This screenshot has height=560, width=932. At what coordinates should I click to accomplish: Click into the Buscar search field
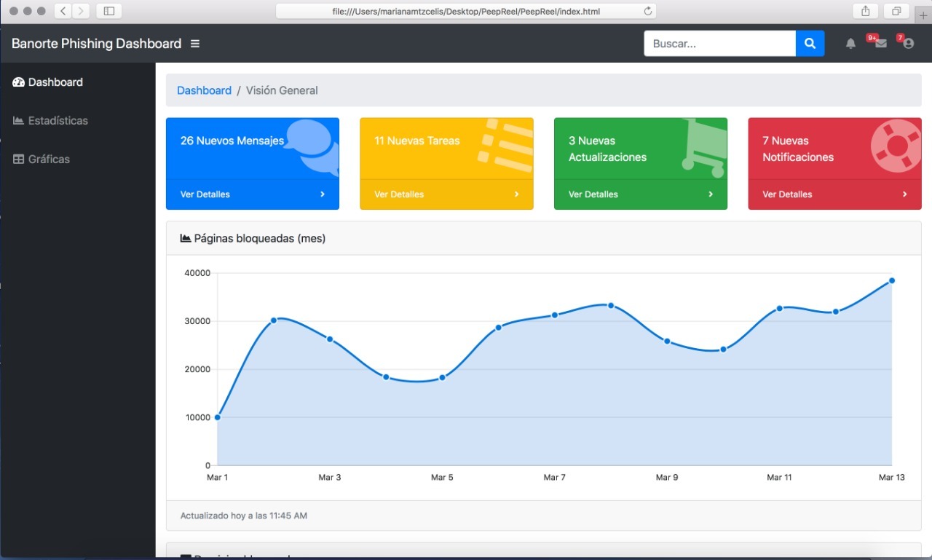point(719,44)
